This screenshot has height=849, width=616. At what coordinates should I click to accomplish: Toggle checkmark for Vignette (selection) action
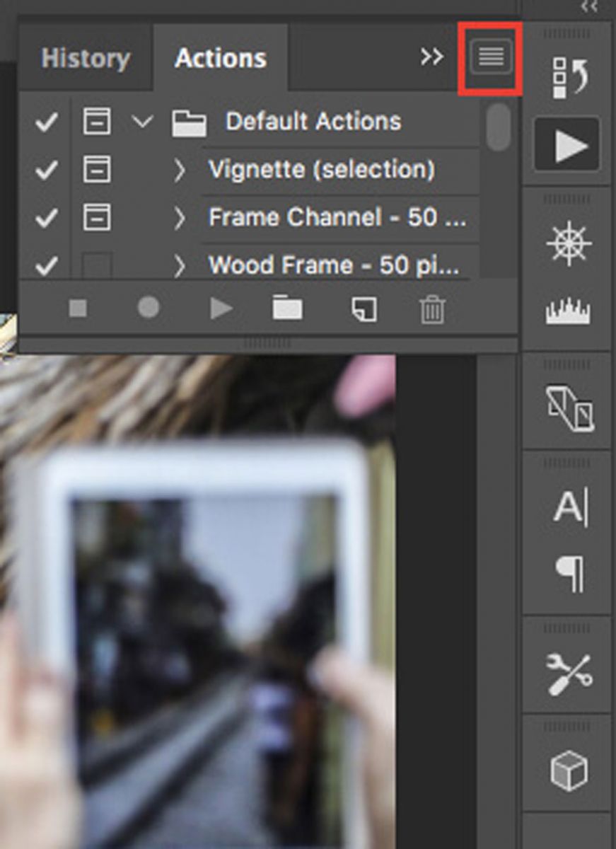click(46, 171)
